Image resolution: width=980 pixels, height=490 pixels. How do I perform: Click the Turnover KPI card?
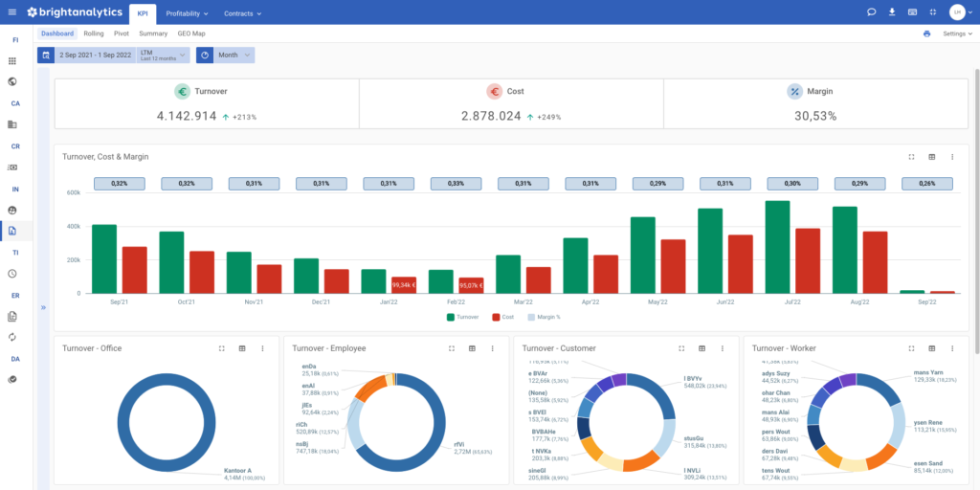[207, 104]
